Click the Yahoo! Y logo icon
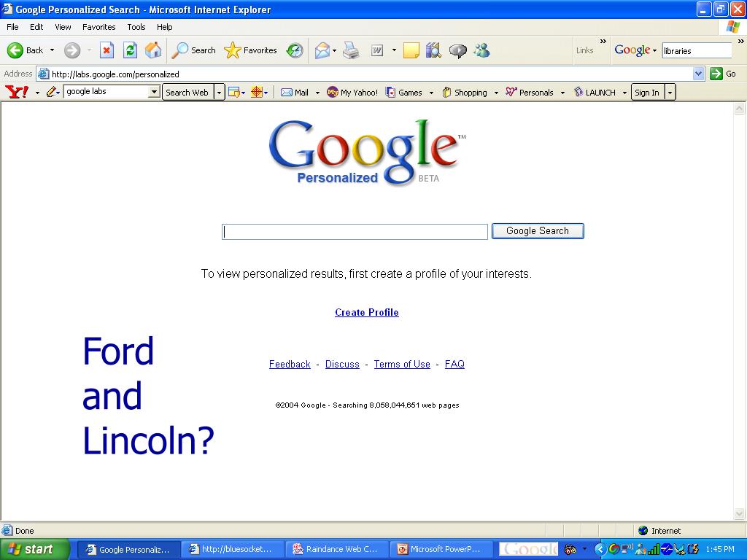The image size is (747, 560). (x=17, y=92)
